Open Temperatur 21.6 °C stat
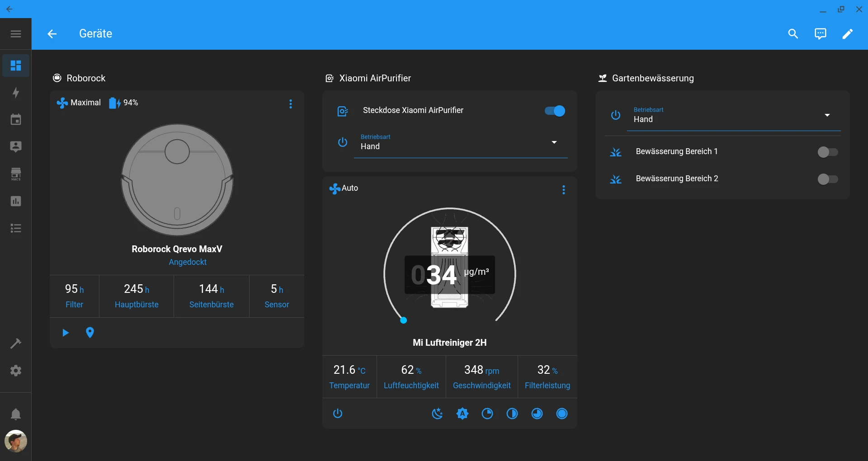 coord(349,377)
